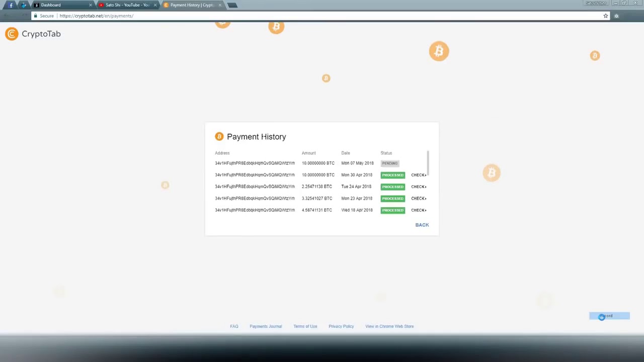Click the BACK link
Image resolution: width=644 pixels, height=362 pixels.
pyautogui.click(x=422, y=225)
